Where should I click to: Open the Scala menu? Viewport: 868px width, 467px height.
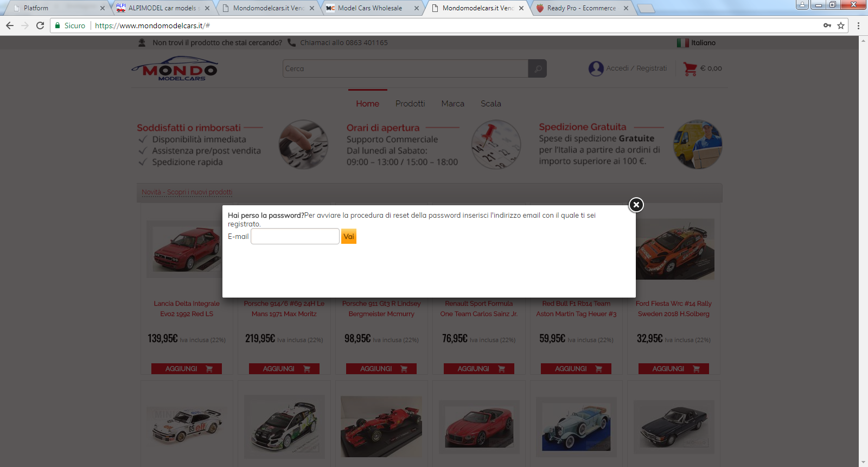point(491,104)
